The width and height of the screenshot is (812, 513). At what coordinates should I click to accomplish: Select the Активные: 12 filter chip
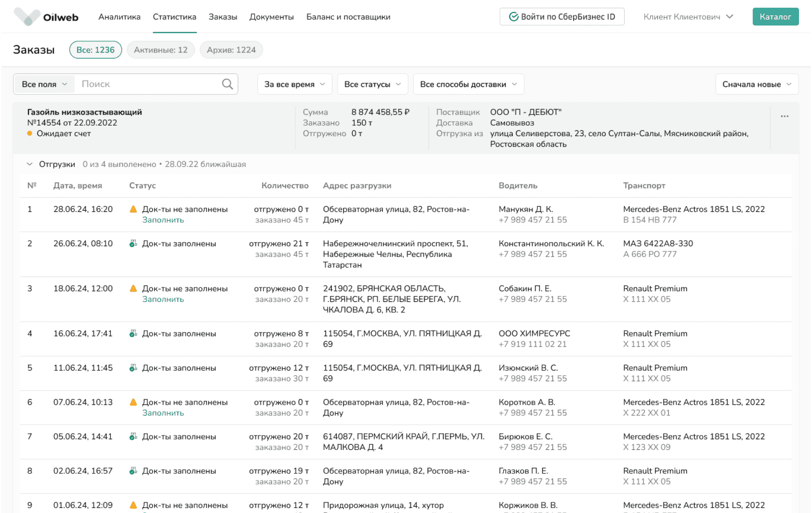[x=161, y=50]
